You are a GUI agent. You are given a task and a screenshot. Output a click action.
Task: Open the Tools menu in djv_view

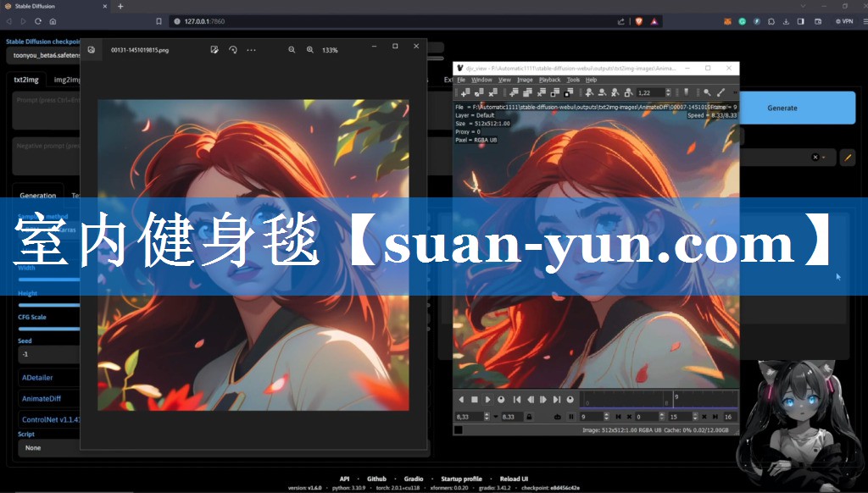(x=573, y=80)
